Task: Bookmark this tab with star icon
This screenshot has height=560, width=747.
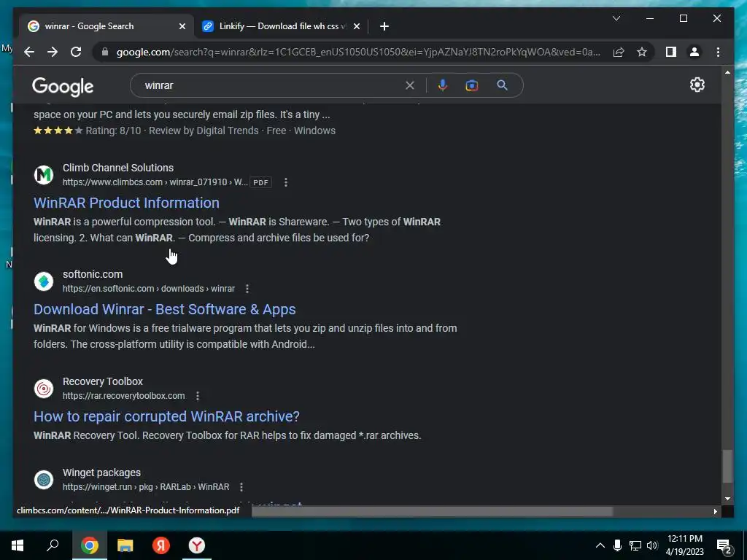Action: [642, 52]
